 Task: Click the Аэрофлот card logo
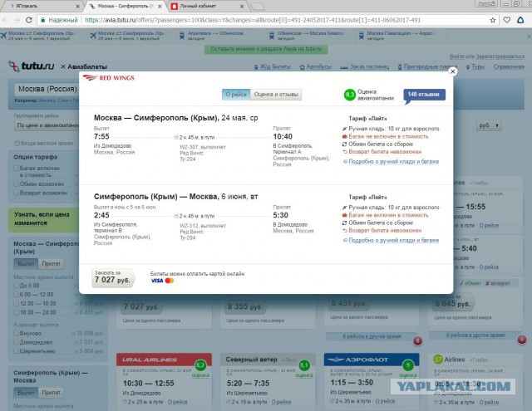pos(358,360)
